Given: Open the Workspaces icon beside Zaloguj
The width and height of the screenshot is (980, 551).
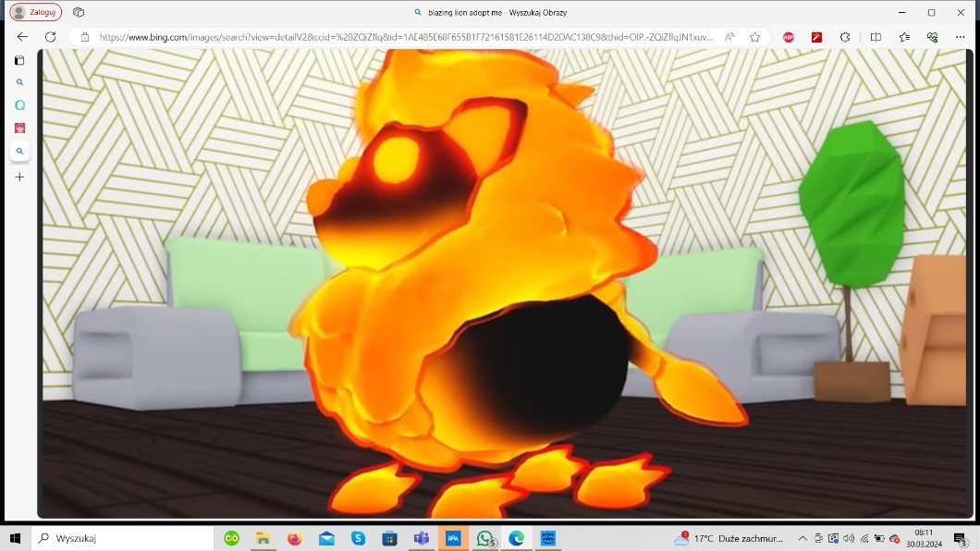Looking at the screenshot, I should tap(79, 12).
